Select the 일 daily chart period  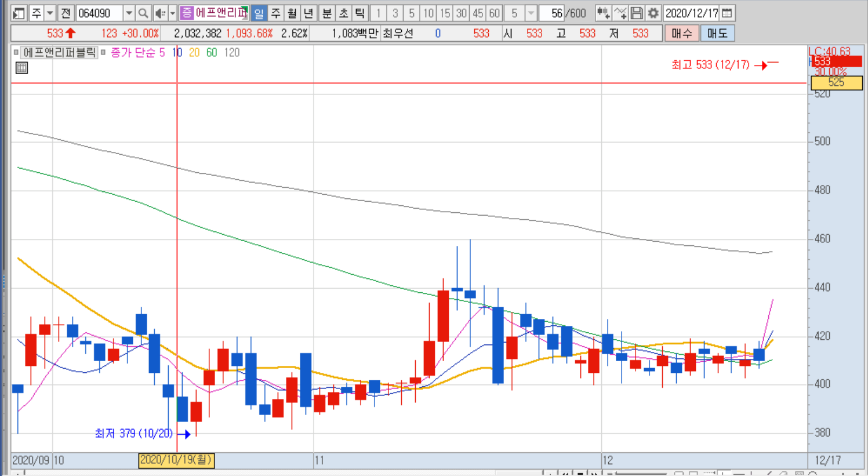coord(259,13)
